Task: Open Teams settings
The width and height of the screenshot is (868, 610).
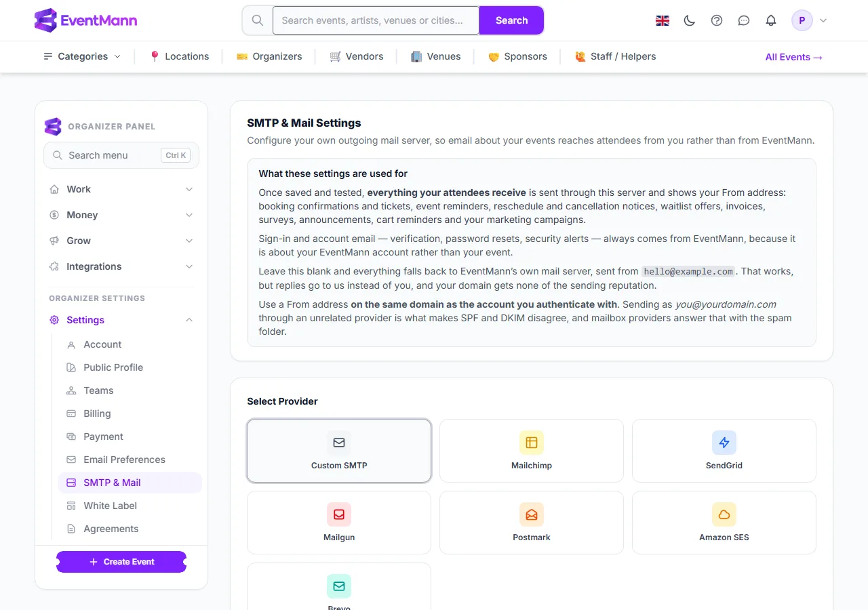Action: pos(130,390)
